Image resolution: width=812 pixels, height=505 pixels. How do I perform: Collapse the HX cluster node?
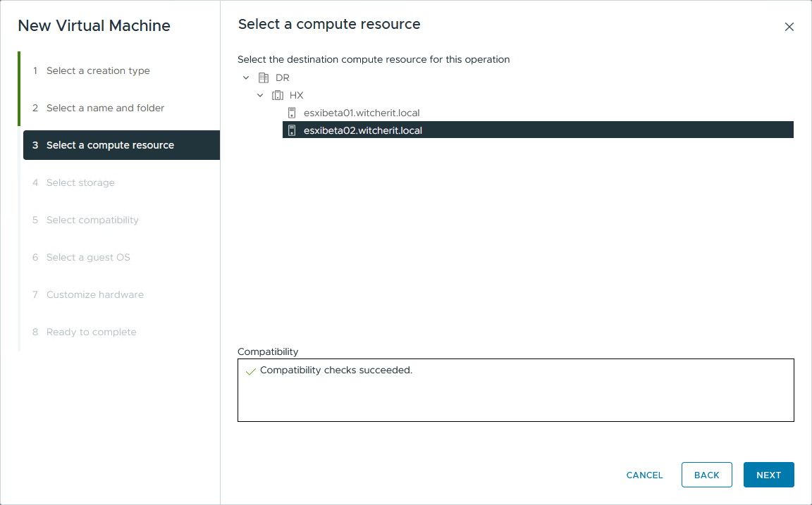(x=260, y=94)
